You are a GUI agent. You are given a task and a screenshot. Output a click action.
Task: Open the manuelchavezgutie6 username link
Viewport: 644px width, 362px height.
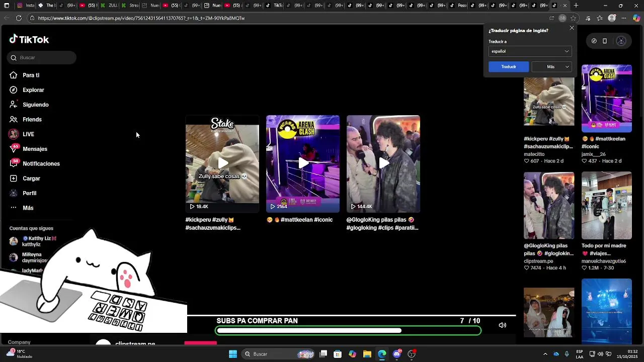[604, 261]
